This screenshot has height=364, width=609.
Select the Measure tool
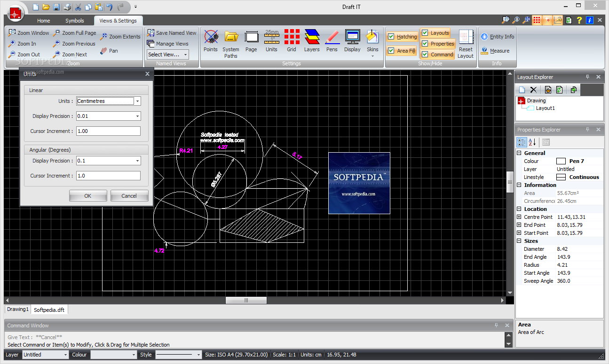point(495,51)
